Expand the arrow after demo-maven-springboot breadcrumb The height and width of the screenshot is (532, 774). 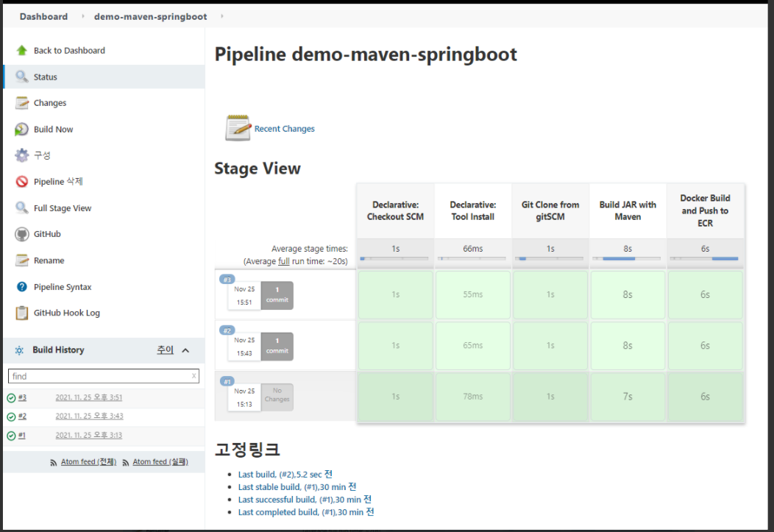click(222, 16)
